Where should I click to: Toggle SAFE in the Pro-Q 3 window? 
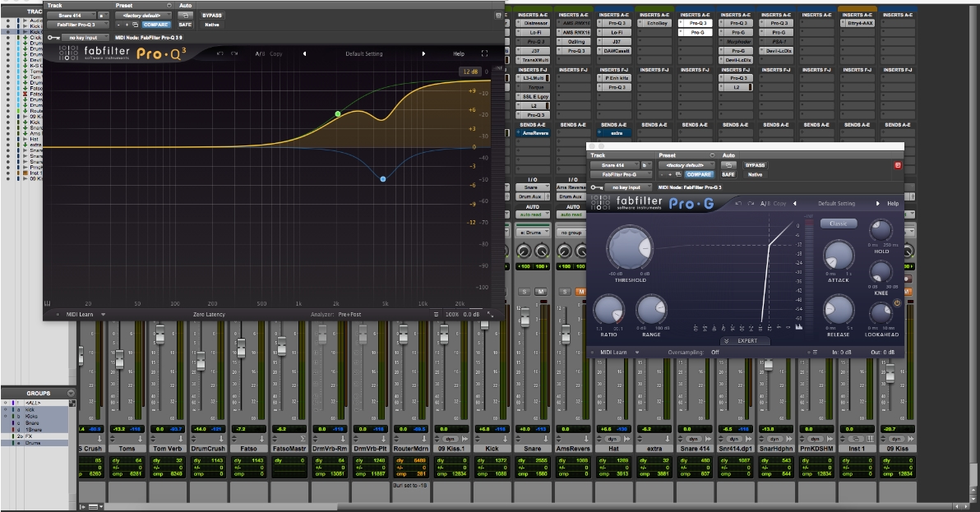185,25
